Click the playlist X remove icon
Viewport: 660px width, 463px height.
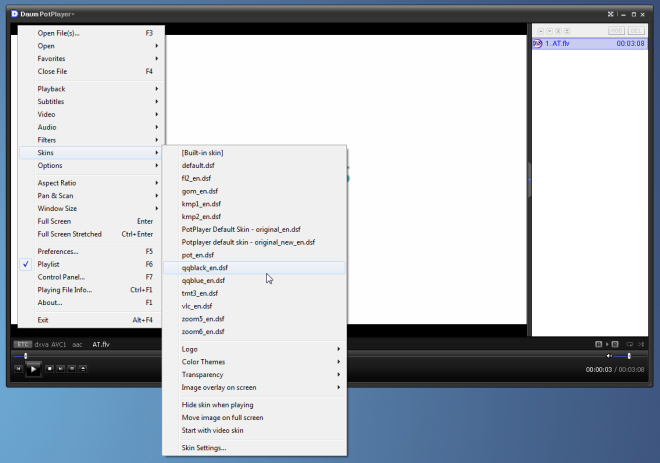(558, 31)
